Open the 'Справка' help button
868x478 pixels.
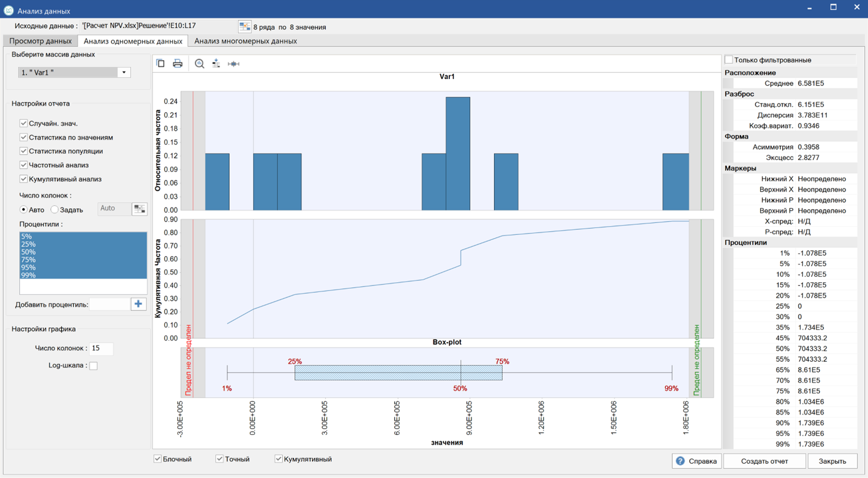[696, 461]
